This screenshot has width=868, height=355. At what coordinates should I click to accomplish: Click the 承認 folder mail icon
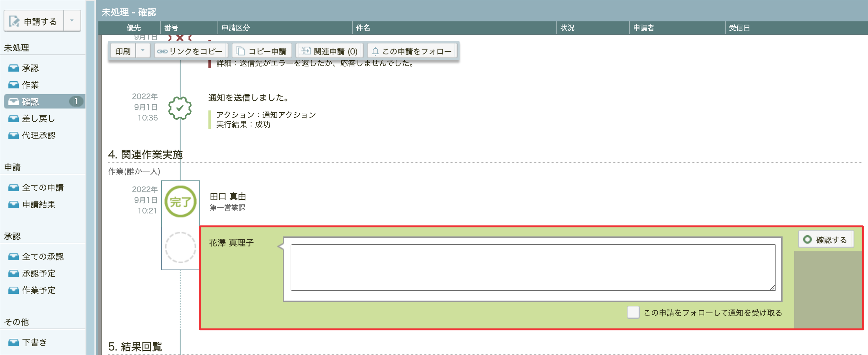tap(14, 68)
